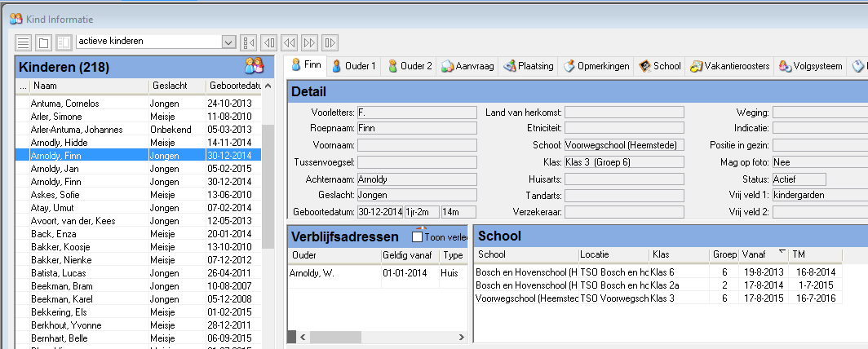Jump to the last child record
This screenshot has width=868, height=349.
(330, 42)
